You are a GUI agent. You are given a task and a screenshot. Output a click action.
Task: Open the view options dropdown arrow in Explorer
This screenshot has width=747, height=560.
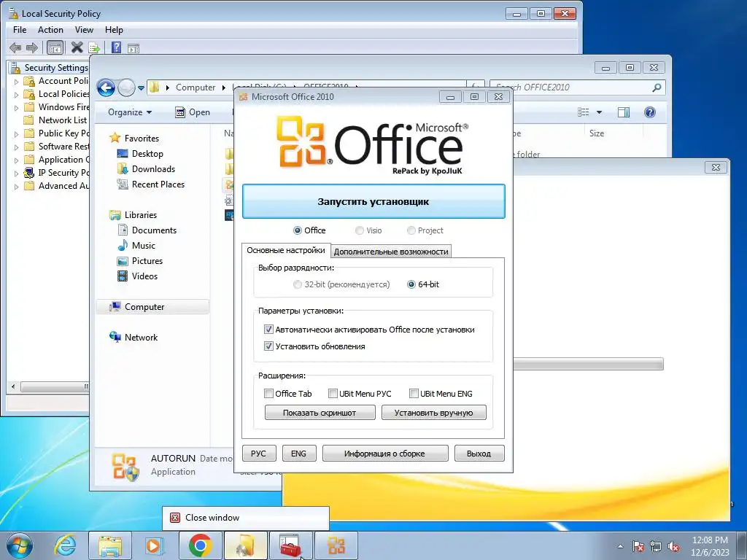pyautogui.click(x=600, y=112)
